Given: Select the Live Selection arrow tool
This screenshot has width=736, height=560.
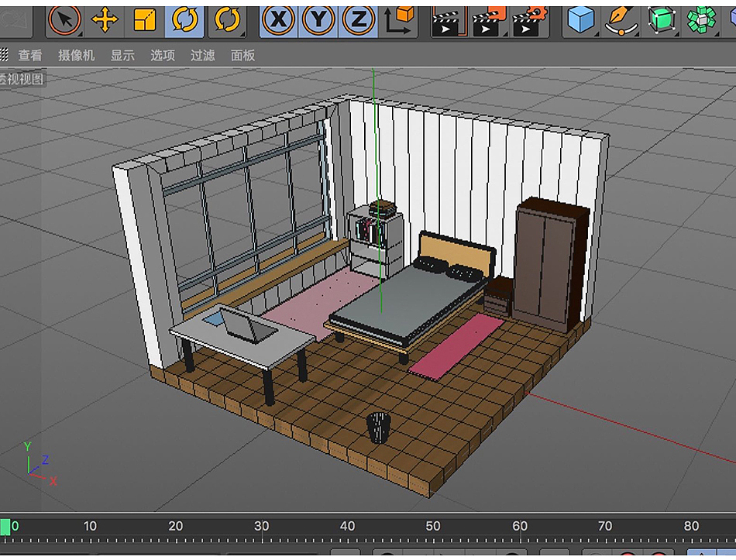Looking at the screenshot, I should pos(64,20).
